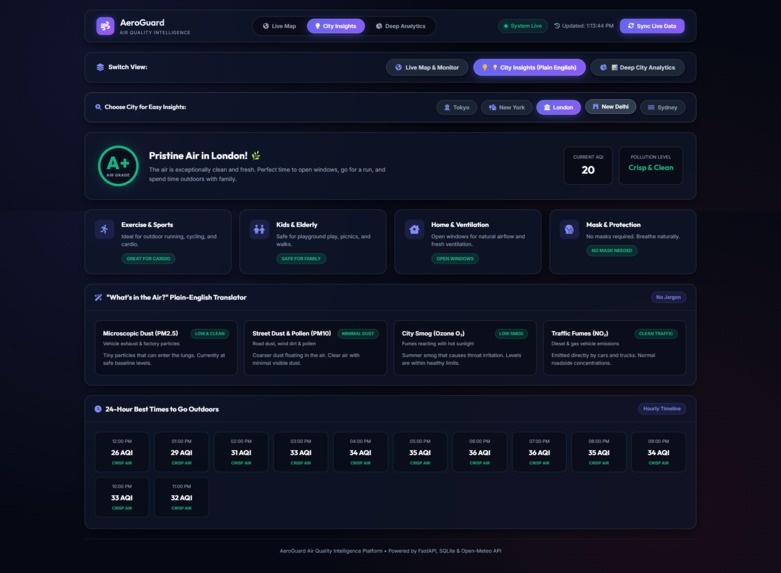Screen dimensions: 781x573
Task: Open the Live Map tab in header
Action: pyautogui.click(x=279, y=26)
